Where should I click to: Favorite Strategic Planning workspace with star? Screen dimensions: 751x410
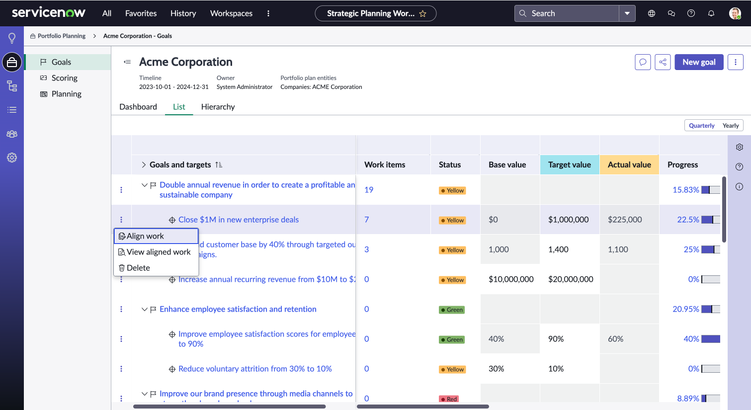click(x=422, y=14)
